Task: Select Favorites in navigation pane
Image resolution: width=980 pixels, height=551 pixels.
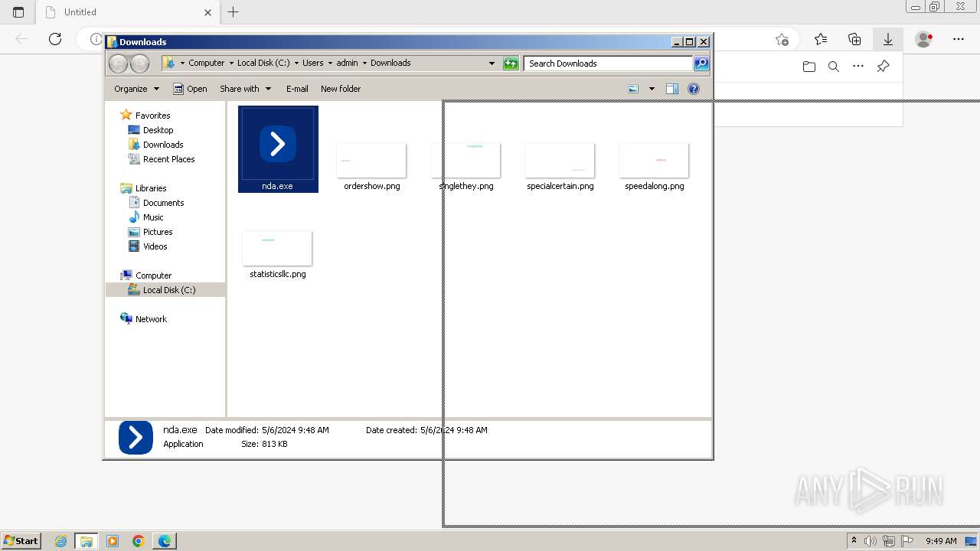Action: [152, 116]
